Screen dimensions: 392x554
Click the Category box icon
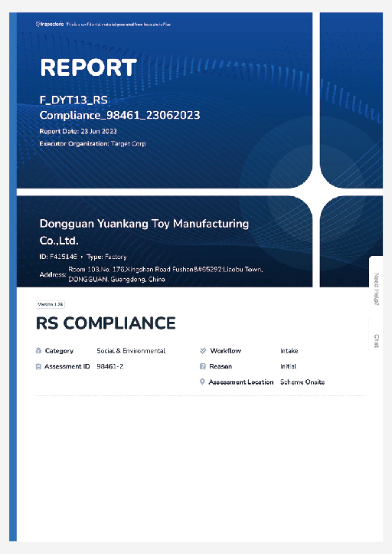tap(38, 351)
